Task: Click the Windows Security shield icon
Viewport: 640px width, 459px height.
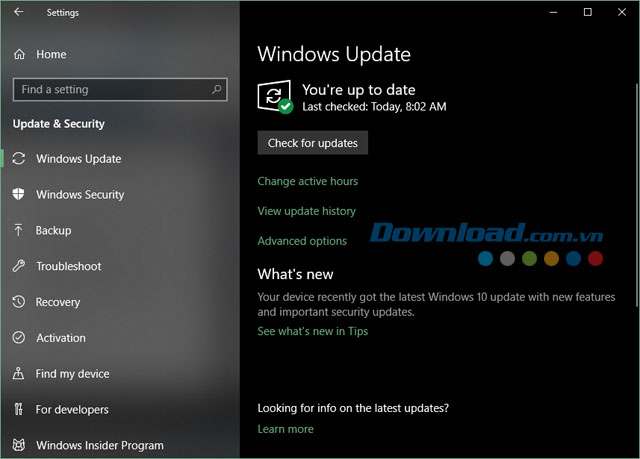Action: click(18, 194)
